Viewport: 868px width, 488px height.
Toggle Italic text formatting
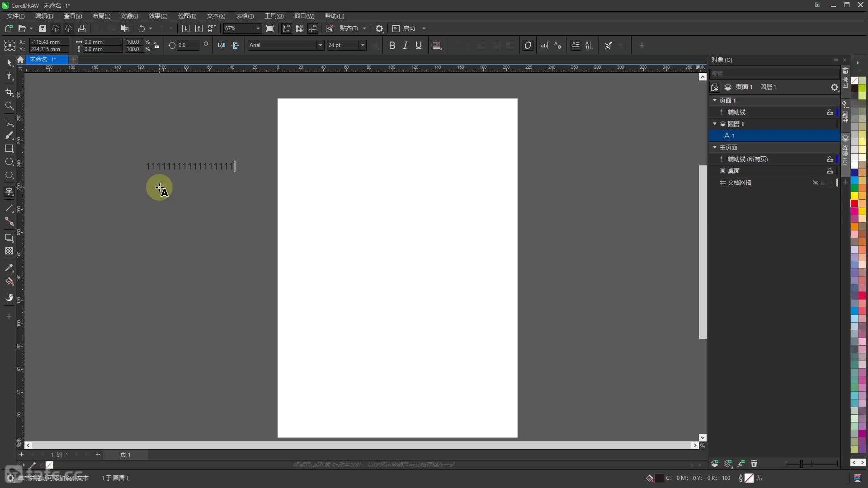click(x=406, y=45)
